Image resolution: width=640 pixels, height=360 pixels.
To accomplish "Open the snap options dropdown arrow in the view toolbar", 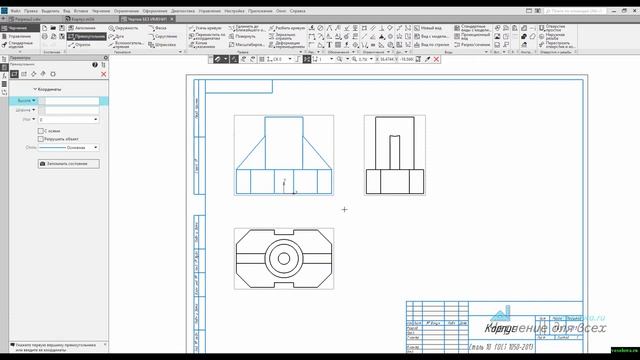I will click(x=226, y=59).
